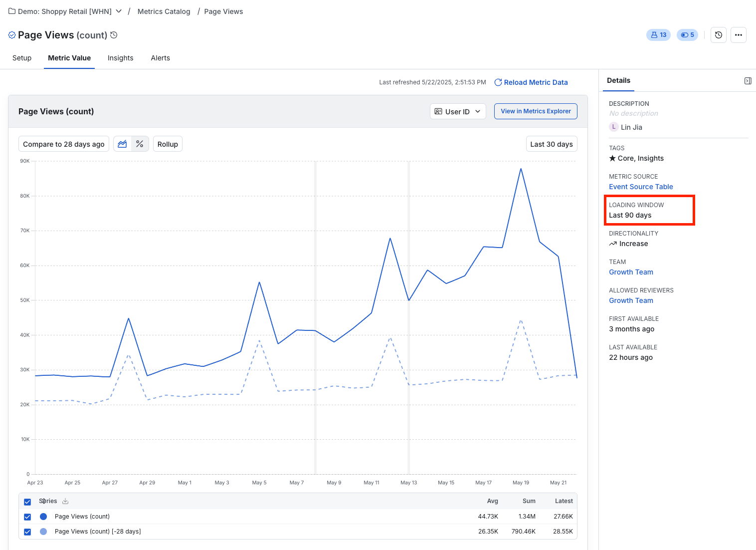
Task: Click View in Metrics Explorer
Action: click(536, 111)
